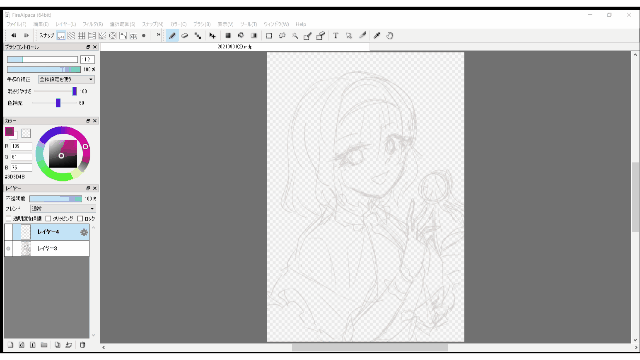Hide Layer-3 via its eye dot
640x360 pixels.
(x=8, y=248)
